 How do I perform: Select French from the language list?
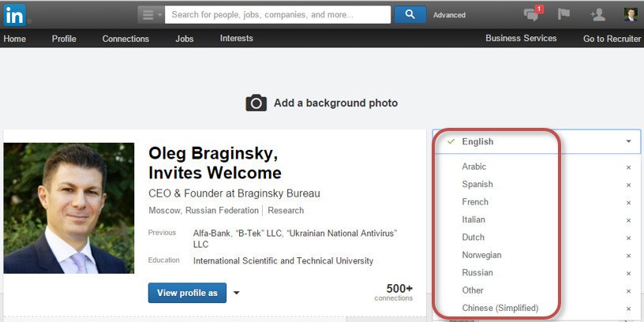475,202
